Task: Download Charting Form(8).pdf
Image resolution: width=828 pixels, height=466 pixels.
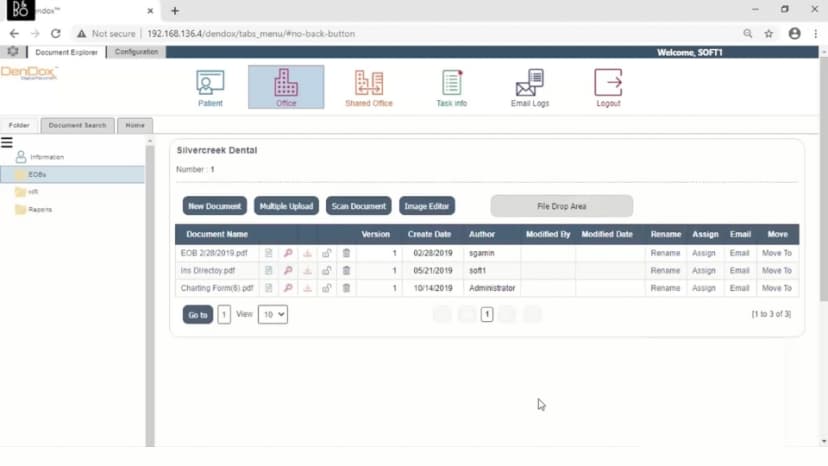Action: 307,288
